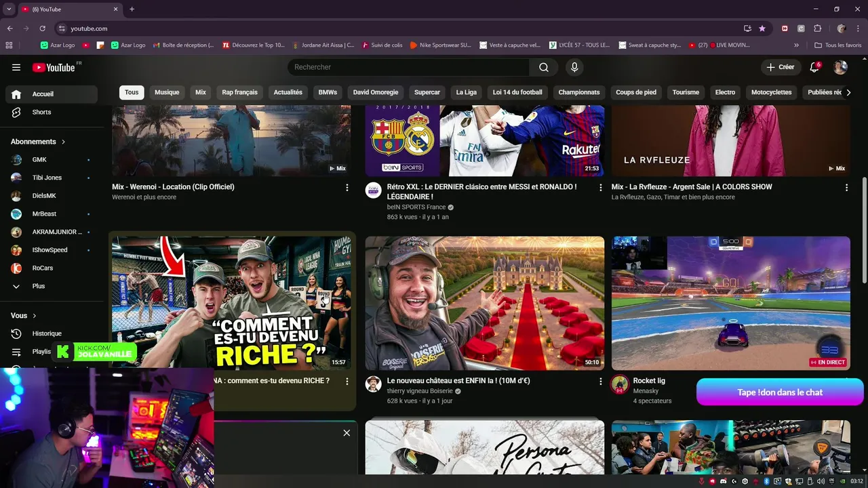Expand Plus to show more subscriptions
Screen dimensions: 868x488
52,286
